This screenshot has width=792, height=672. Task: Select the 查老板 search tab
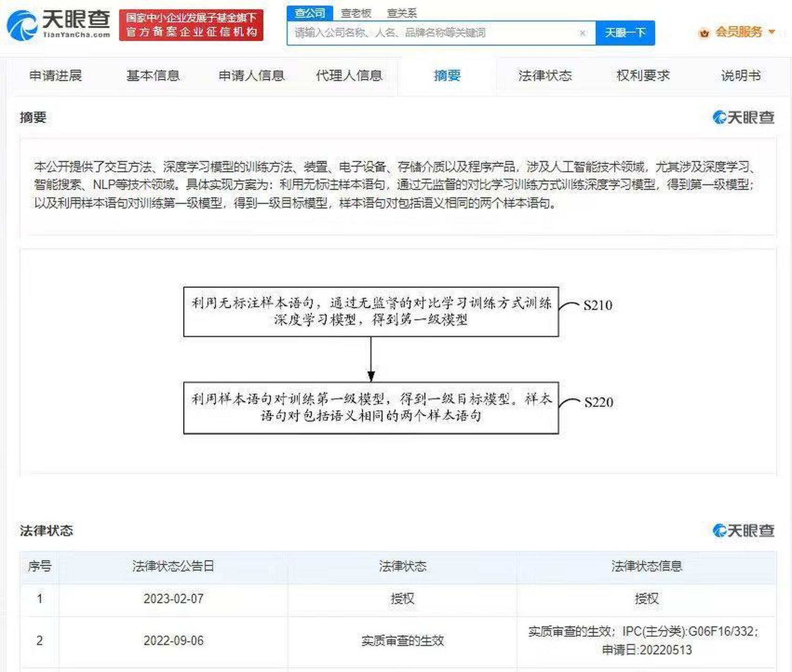(355, 13)
